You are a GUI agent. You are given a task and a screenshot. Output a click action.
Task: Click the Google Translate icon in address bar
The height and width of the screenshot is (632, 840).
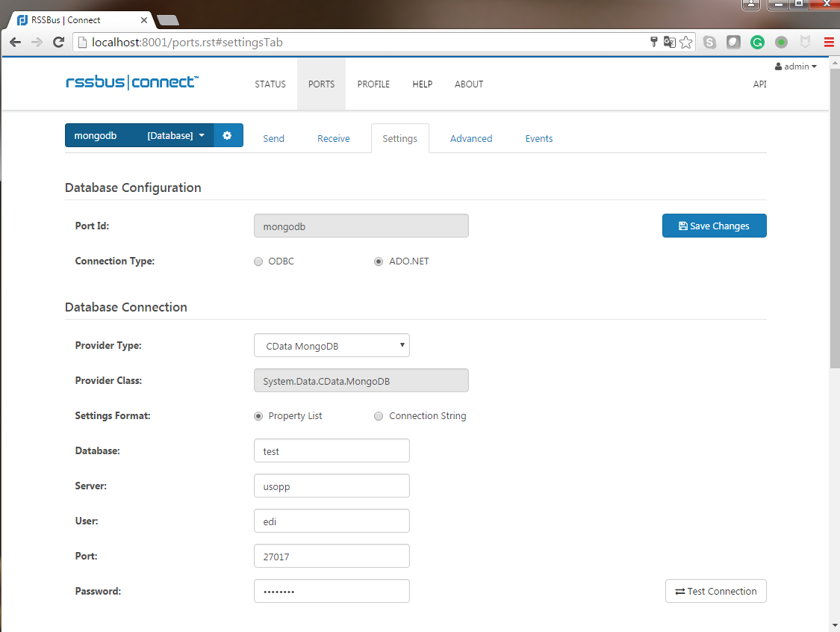(x=670, y=43)
